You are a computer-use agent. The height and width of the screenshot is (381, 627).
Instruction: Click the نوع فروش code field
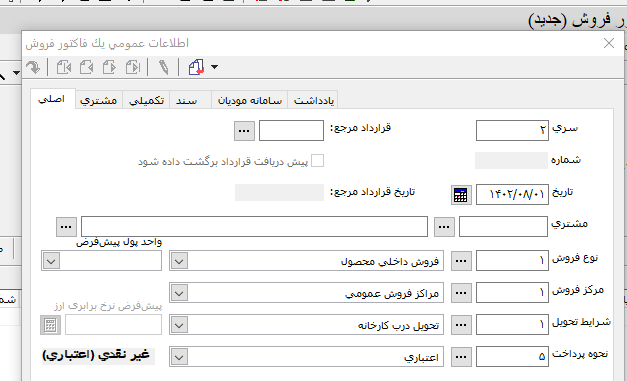point(512,261)
